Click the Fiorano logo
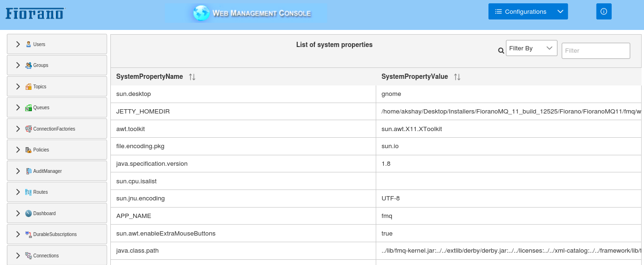 [35, 13]
